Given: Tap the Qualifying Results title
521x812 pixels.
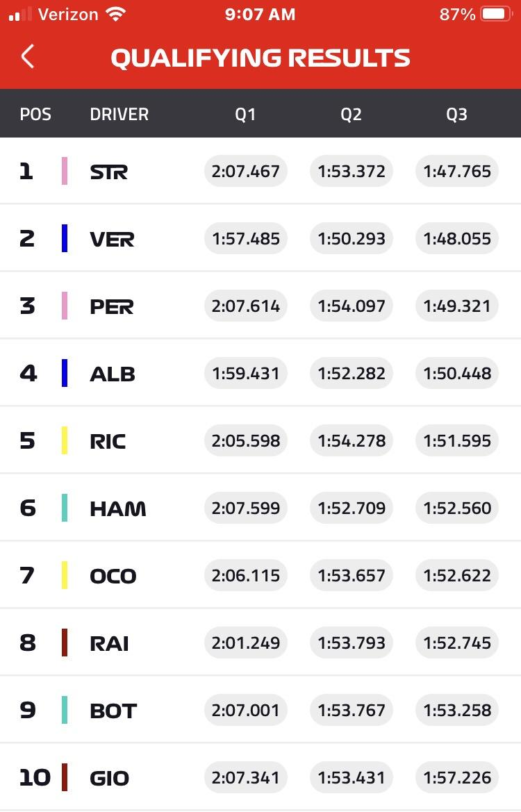Looking at the screenshot, I should pyautogui.click(x=260, y=58).
